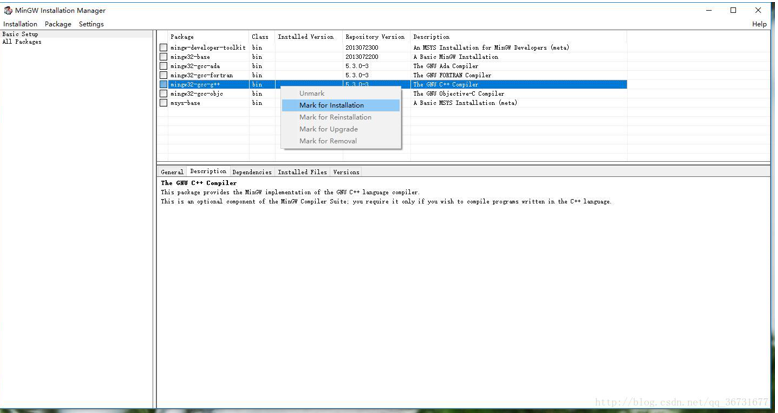
Task: Switch to the General tab
Action: pyautogui.click(x=172, y=172)
